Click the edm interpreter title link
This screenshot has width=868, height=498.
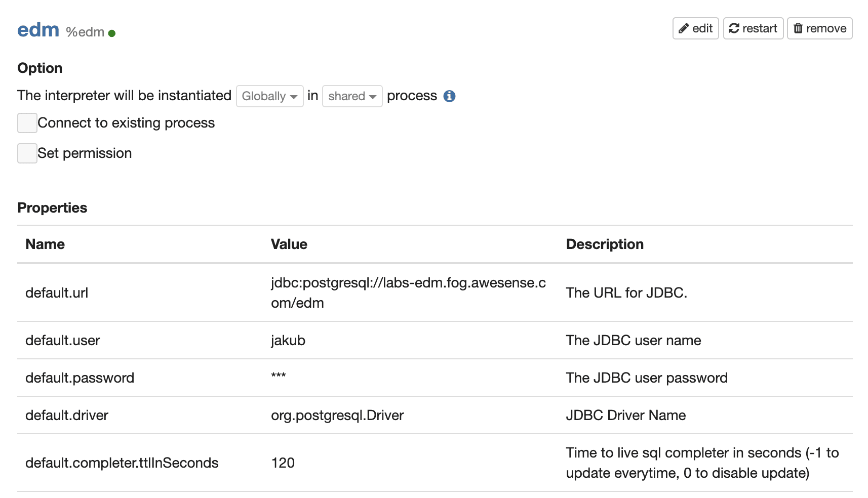[38, 30]
